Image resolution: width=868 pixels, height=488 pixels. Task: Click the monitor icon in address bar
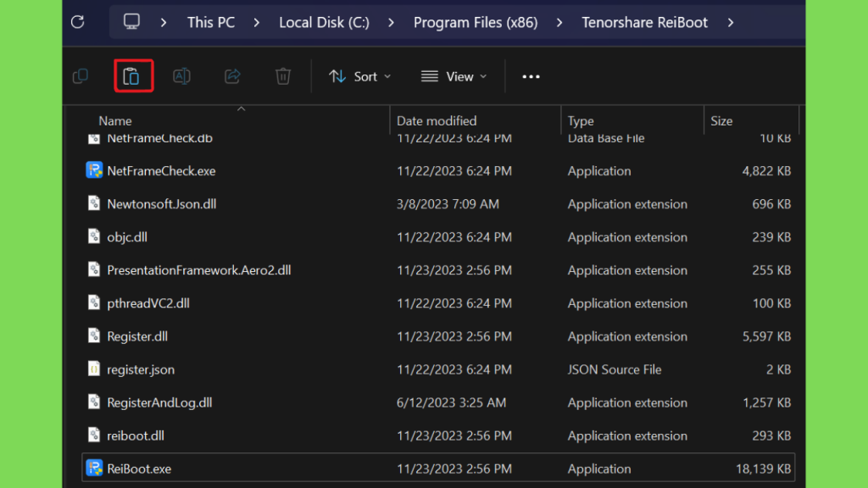pyautogui.click(x=131, y=22)
